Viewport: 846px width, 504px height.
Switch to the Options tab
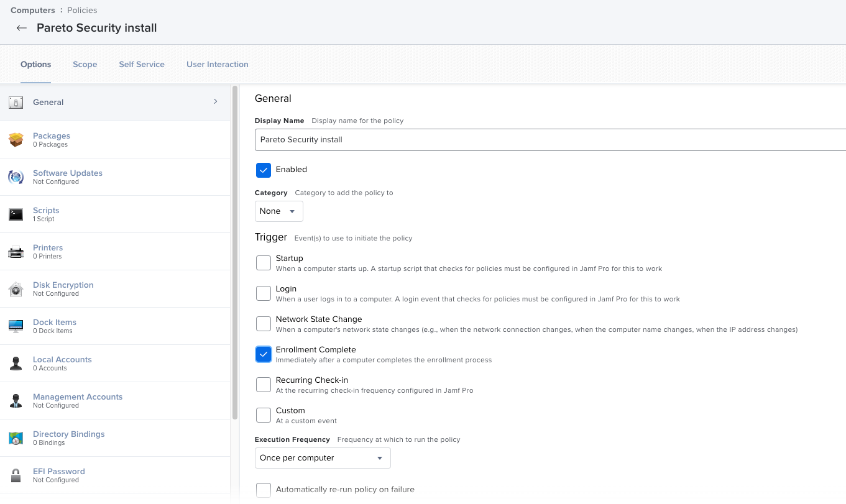pyautogui.click(x=35, y=64)
